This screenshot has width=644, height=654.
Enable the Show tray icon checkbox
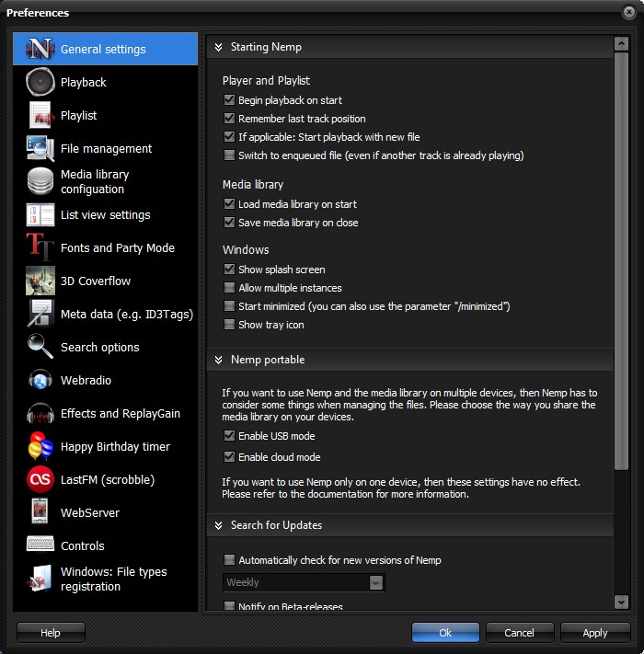click(x=229, y=325)
